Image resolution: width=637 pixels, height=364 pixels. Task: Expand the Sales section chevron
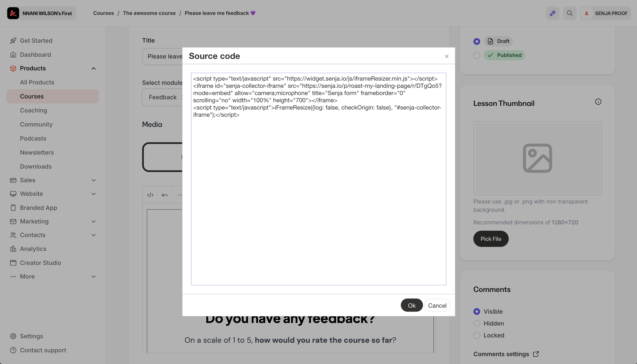(94, 180)
